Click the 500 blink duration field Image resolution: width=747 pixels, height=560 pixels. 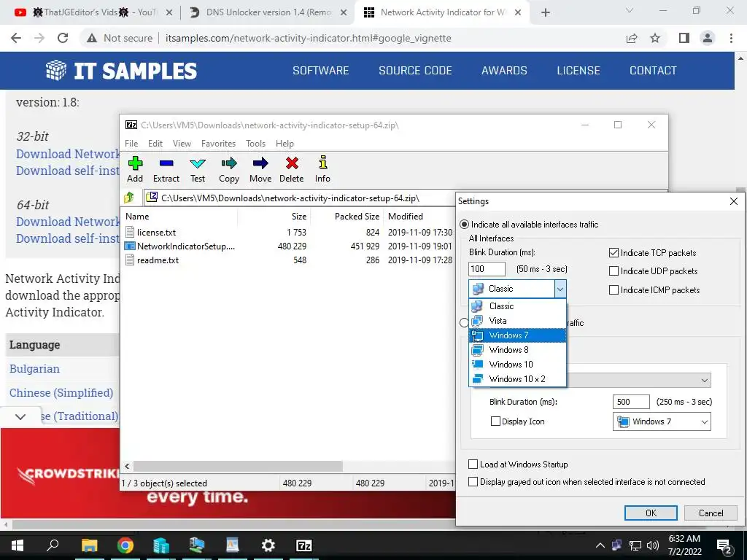click(631, 402)
